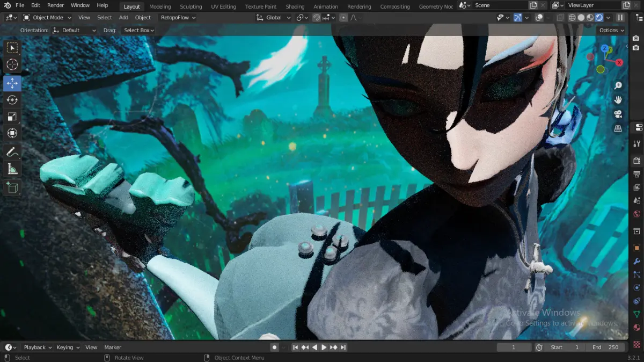Select the Move tool
This screenshot has height=362, width=644.
12,83
